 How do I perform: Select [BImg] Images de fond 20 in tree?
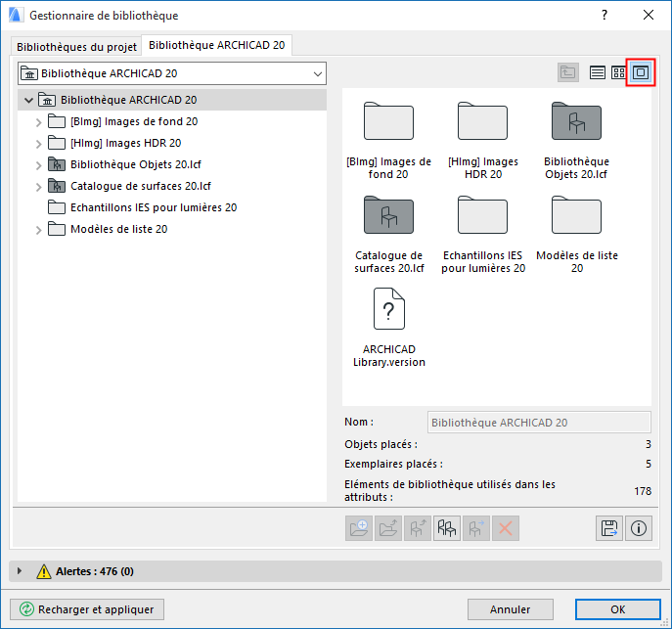[x=134, y=121]
